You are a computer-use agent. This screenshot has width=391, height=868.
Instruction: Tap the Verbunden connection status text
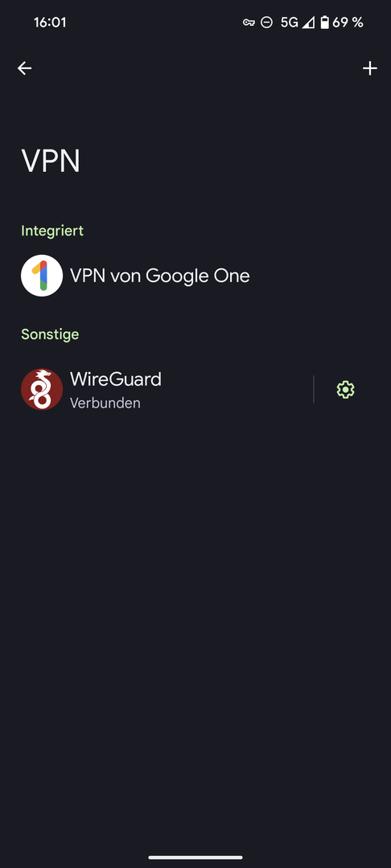coord(105,403)
